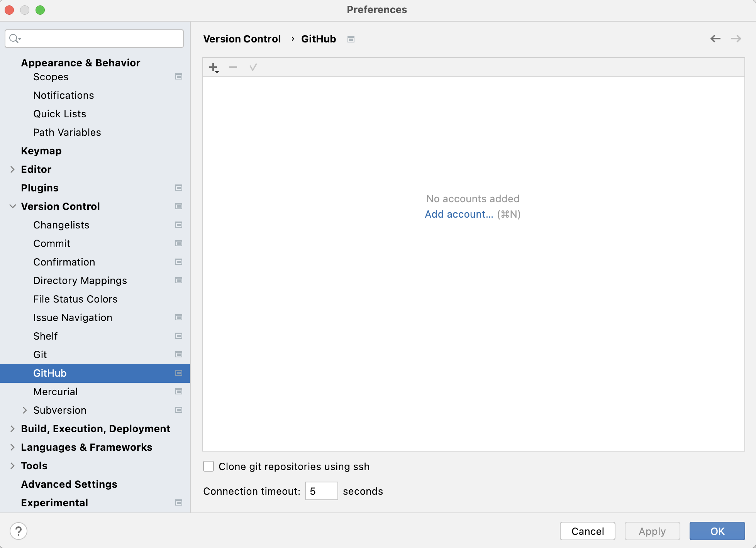Click the help question mark icon
This screenshot has width=756, height=548.
pos(19,531)
